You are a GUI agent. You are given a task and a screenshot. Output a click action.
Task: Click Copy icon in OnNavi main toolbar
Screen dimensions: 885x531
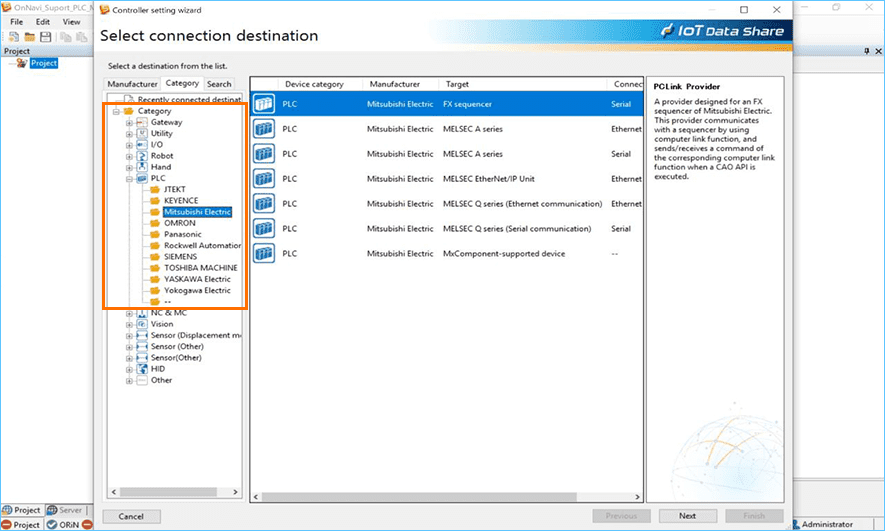66,37
